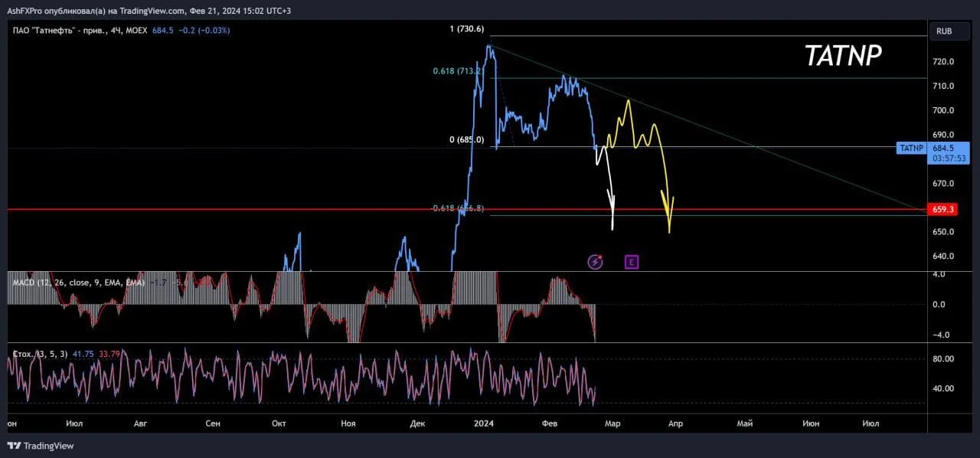Click the 640.0 price scale value
The image size is (980, 458).
[943, 256]
